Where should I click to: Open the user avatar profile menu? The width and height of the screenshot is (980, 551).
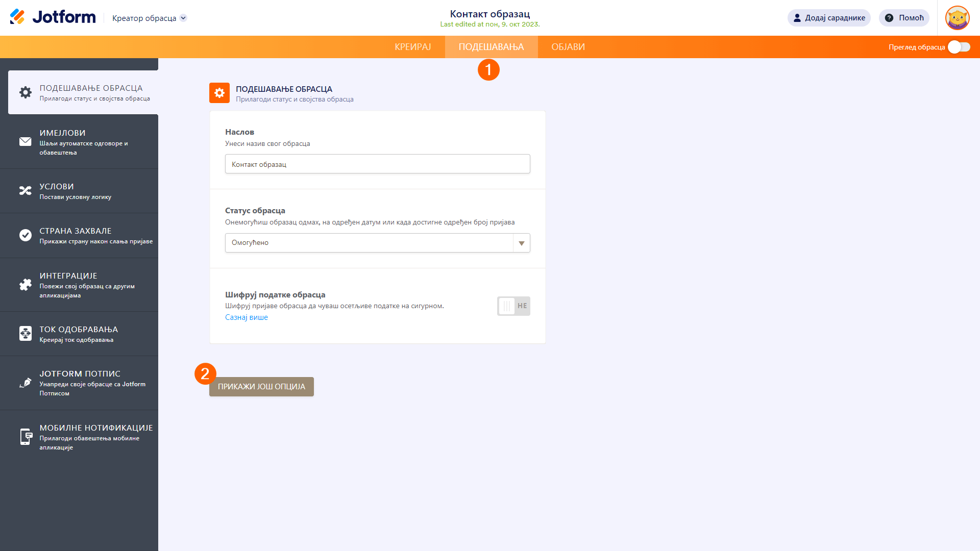click(x=957, y=18)
